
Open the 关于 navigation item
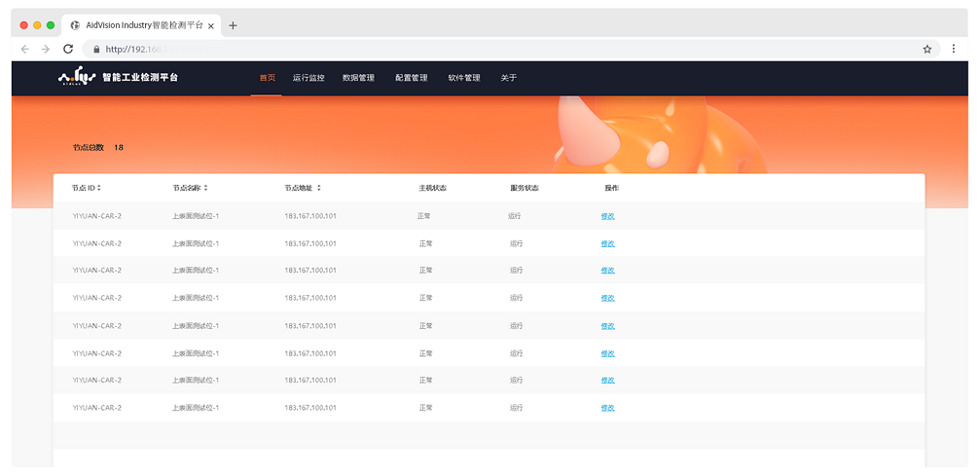point(509,78)
